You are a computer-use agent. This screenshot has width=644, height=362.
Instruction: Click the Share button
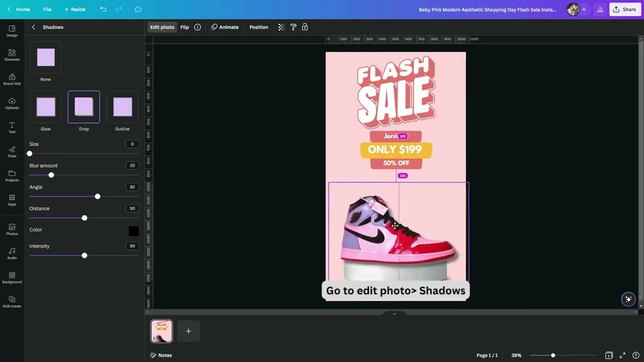point(624,9)
